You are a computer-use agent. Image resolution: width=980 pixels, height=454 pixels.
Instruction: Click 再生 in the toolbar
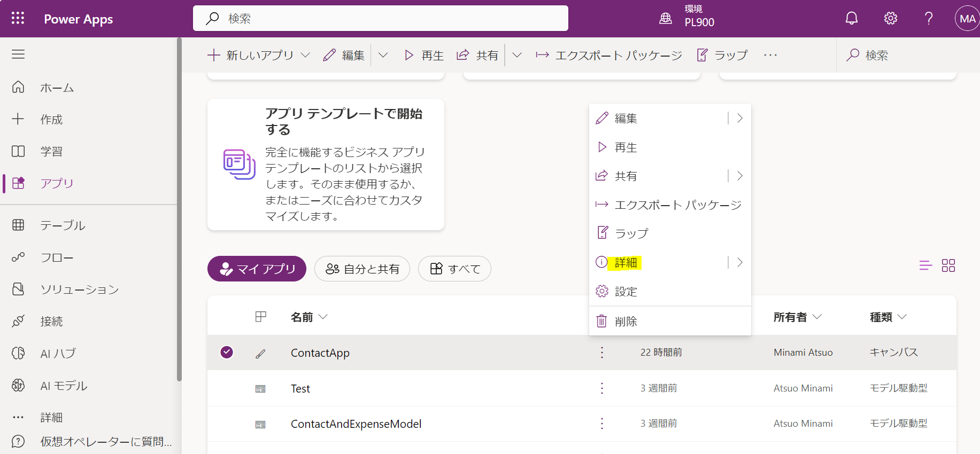tap(424, 55)
